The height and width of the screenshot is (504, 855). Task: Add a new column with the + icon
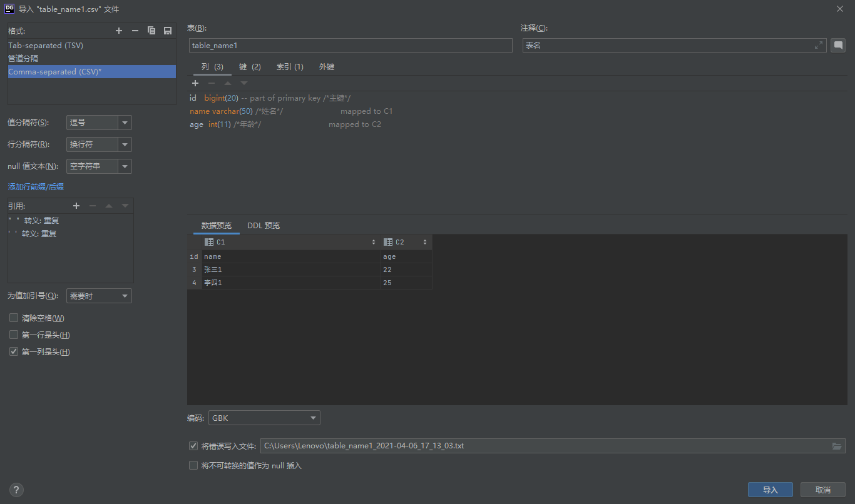pos(195,83)
